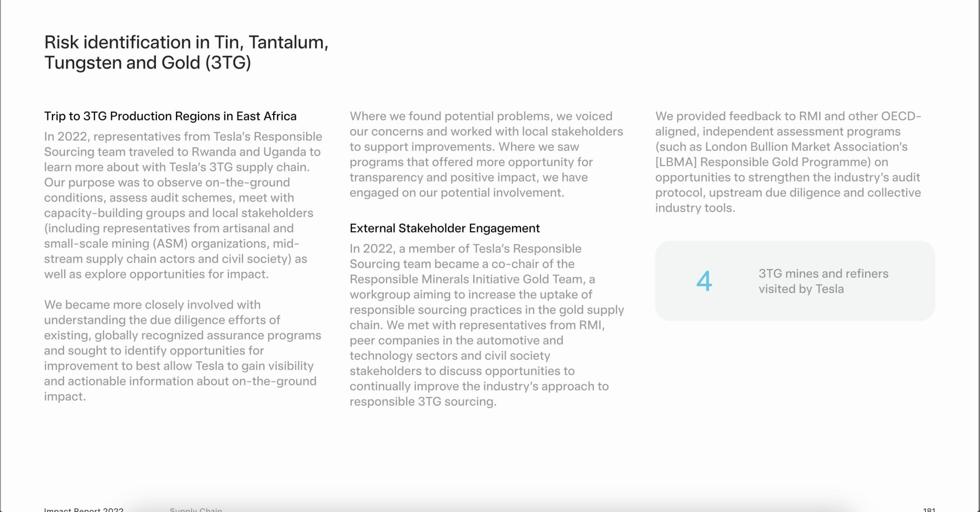Click the paragraph starting 'Where we found potential problems'
980x512 pixels.
(x=486, y=154)
